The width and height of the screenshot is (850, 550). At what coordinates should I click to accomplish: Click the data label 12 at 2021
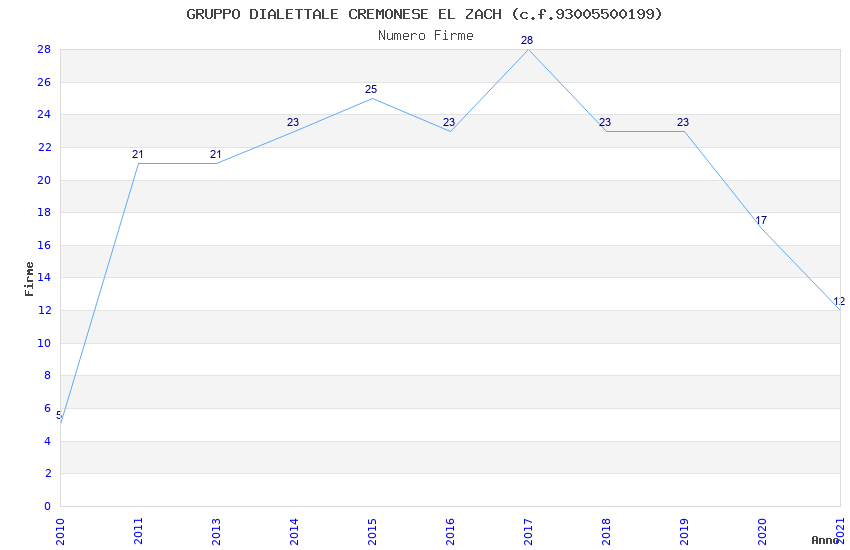(x=839, y=302)
